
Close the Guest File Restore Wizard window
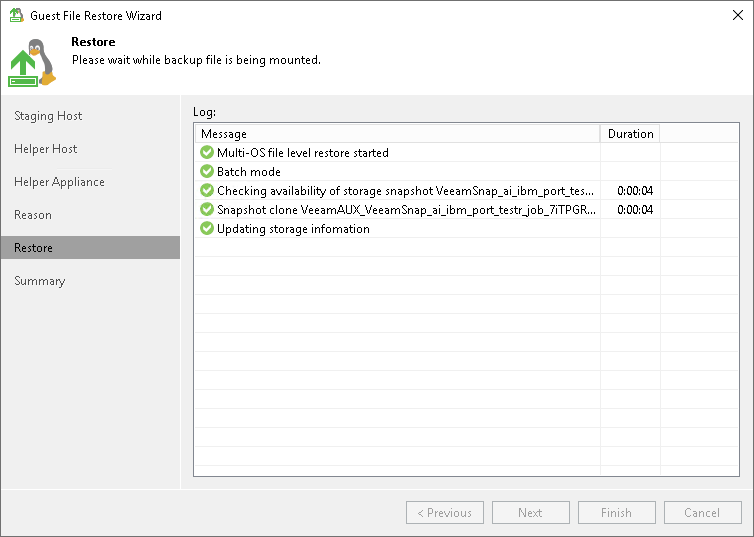point(736,16)
